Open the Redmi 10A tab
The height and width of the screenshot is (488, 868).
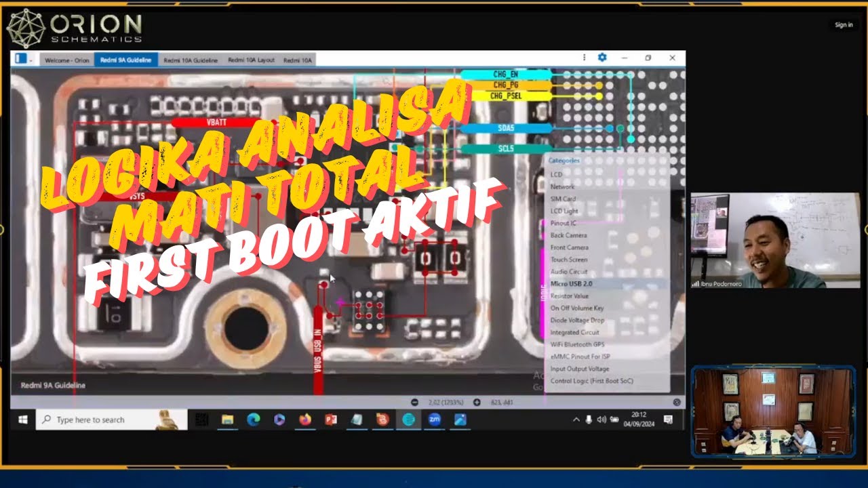pyautogui.click(x=297, y=60)
